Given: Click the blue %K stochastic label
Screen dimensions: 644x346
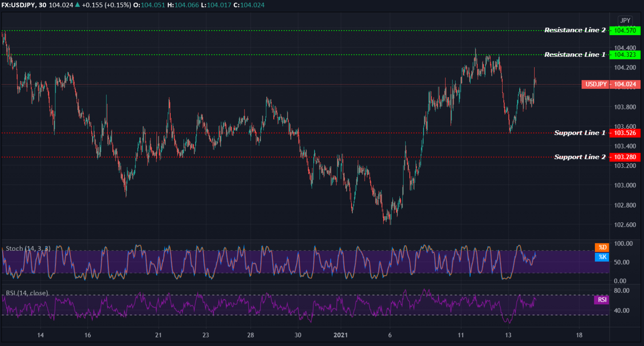Looking at the screenshot, I should (x=602, y=257).
